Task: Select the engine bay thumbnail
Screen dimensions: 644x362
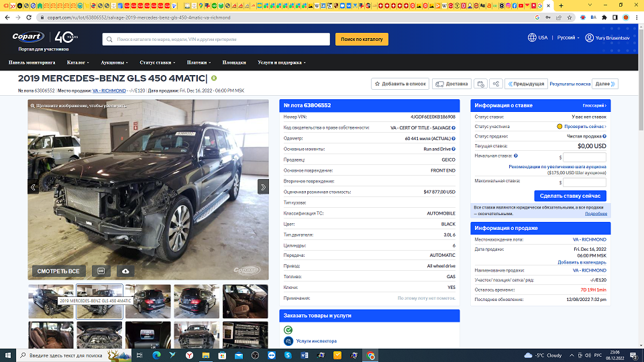Action: click(x=99, y=335)
